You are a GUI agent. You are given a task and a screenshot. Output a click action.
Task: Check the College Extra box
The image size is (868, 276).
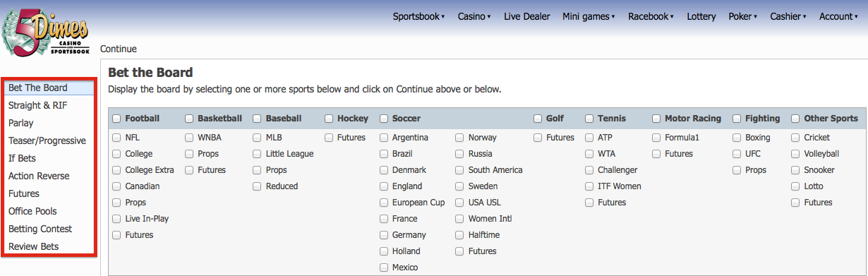pyautogui.click(x=116, y=170)
